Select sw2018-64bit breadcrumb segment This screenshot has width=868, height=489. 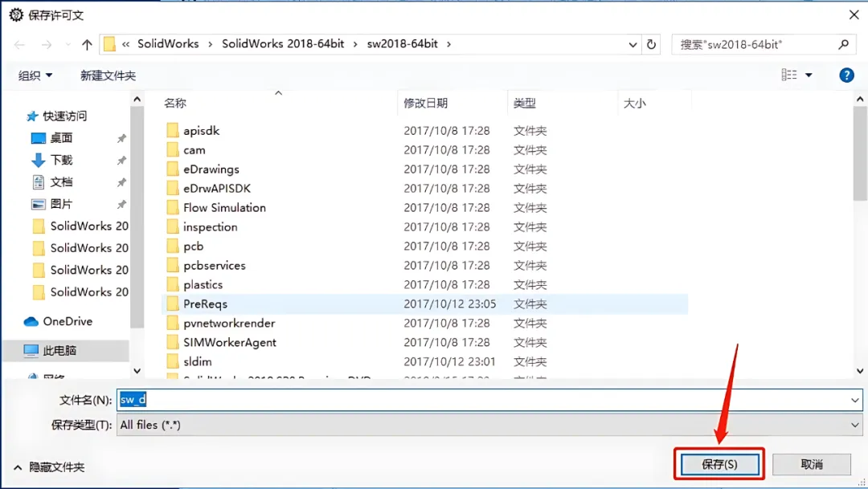[x=403, y=43]
